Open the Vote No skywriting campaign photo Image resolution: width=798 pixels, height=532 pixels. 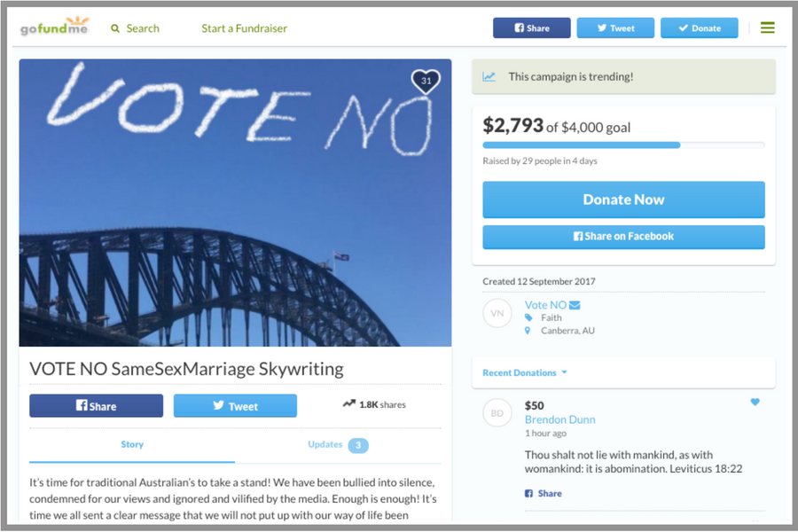[235, 202]
